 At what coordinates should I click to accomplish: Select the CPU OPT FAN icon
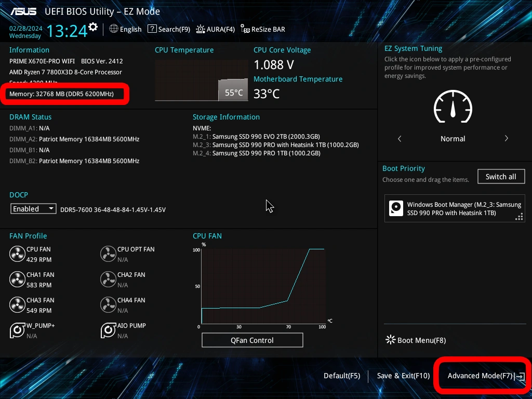tap(108, 254)
